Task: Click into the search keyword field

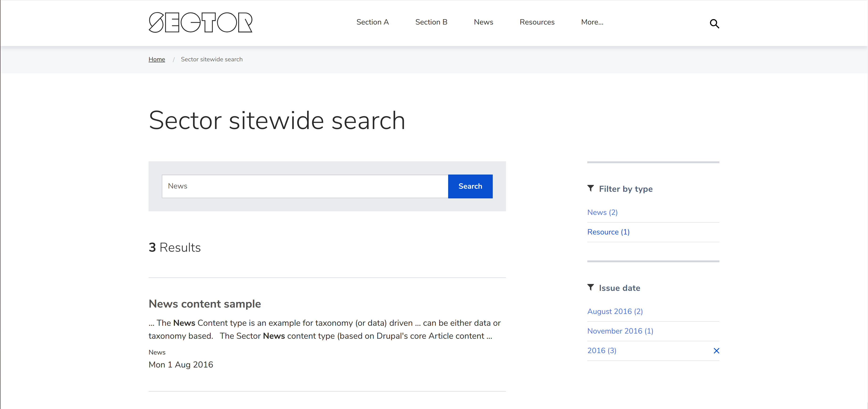Action: click(305, 186)
